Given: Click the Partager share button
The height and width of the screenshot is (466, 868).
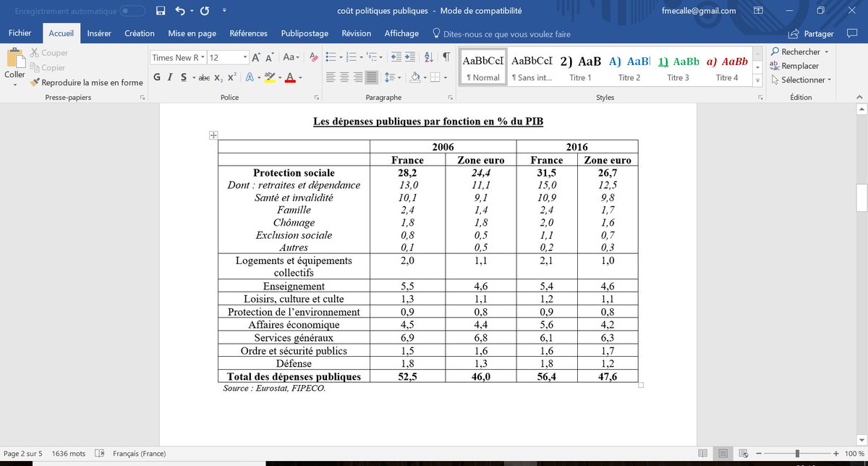Looking at the screenshot, I should pyautogui.click(x=811, y=33).
